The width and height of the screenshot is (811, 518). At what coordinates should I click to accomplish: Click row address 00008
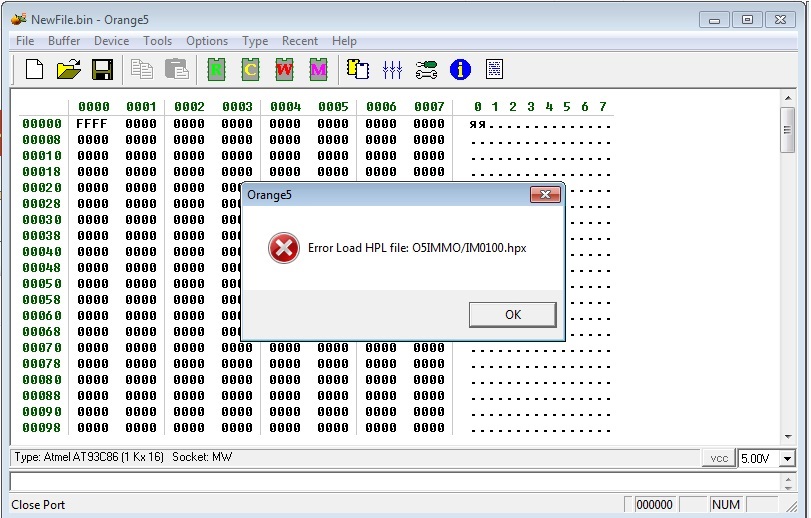[41, 140]
